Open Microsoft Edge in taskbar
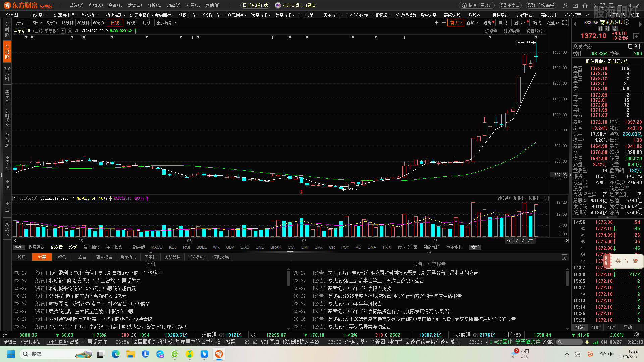 coord(116,354)
